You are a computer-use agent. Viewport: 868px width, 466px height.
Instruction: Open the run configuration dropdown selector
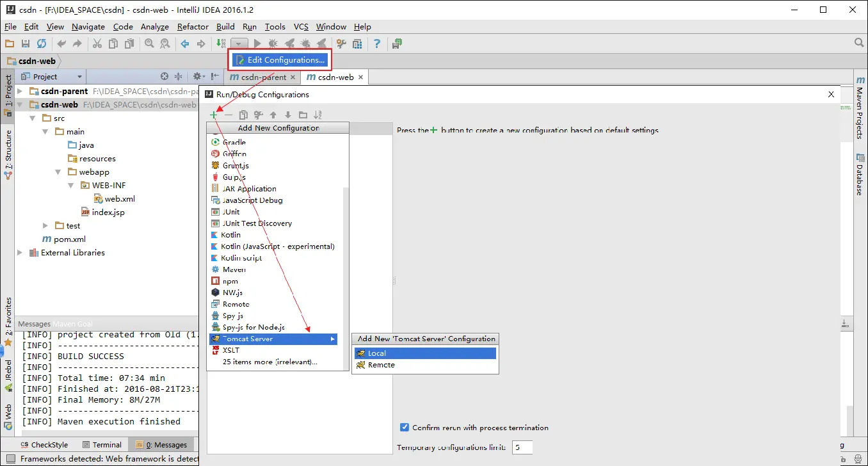[x=239, y=44]
